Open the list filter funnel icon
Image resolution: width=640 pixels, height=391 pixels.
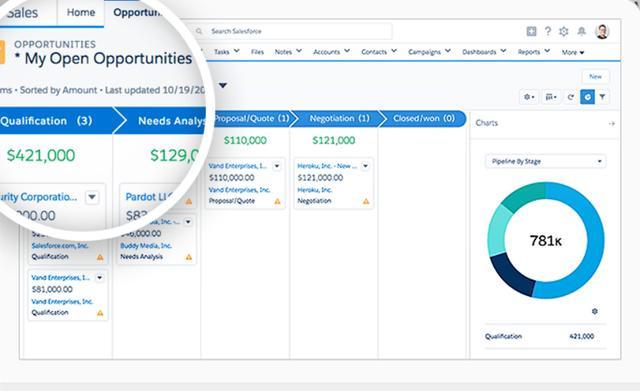coord(602,97)
